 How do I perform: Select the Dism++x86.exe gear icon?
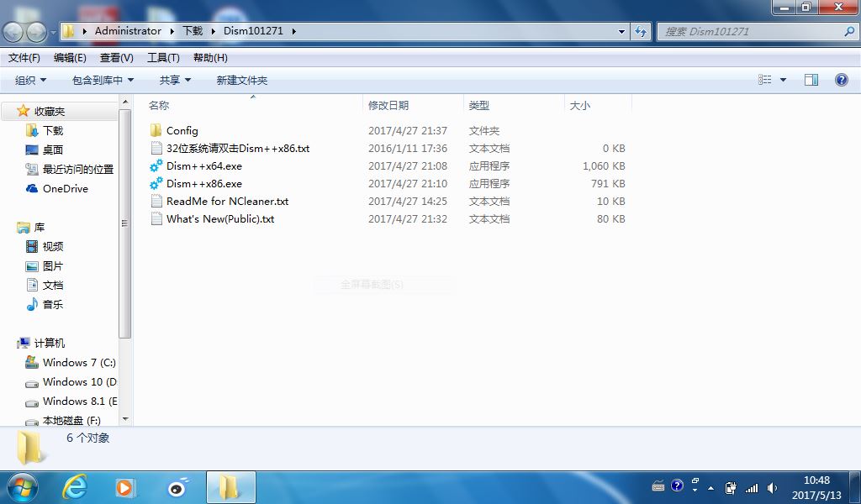tap(156, 183)
